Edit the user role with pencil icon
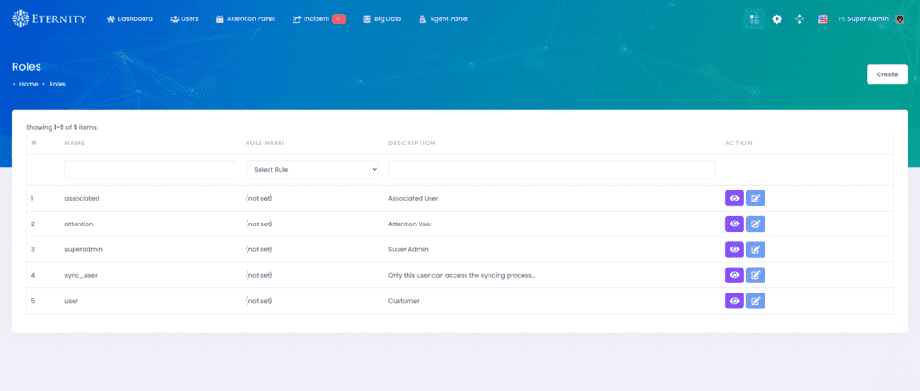Screen dimensions: 920x391 click(x=755, y=301)
